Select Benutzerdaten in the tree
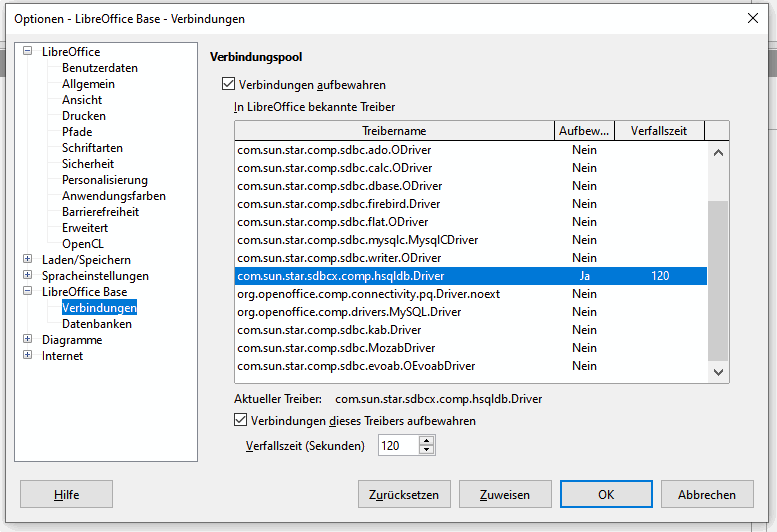 click(100, 68)
